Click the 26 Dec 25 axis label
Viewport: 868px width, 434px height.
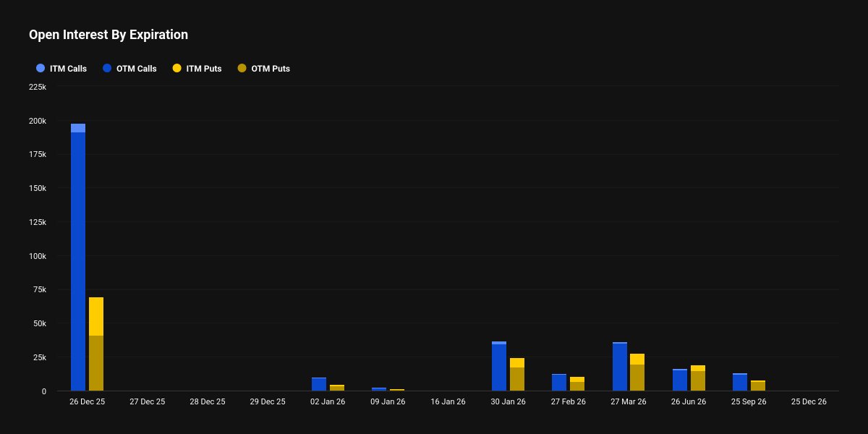point(87,401)
